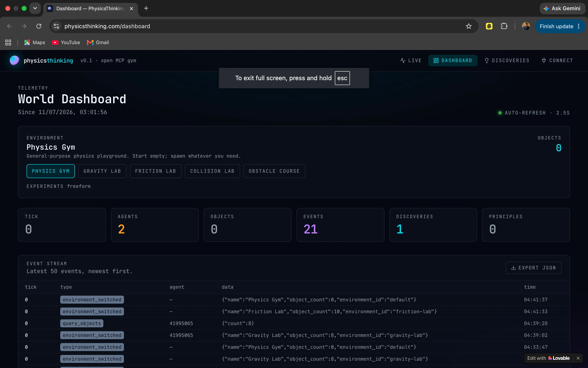Open the Maps bookmark
This screenshot has width=588, height=368.
(x=35, y=43)
